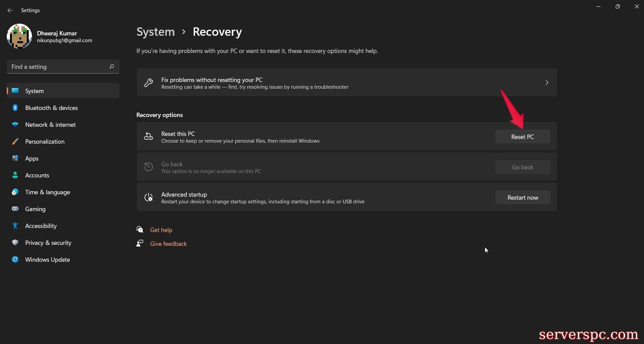Go to Accounts settings section
The image size is (644, 344).
[x=37, y=175]
